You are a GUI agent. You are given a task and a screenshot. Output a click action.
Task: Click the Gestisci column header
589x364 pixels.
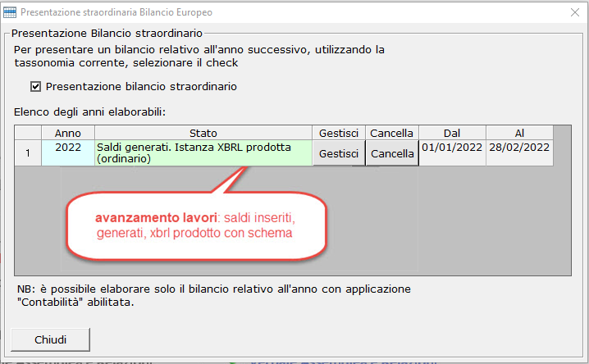338,132
